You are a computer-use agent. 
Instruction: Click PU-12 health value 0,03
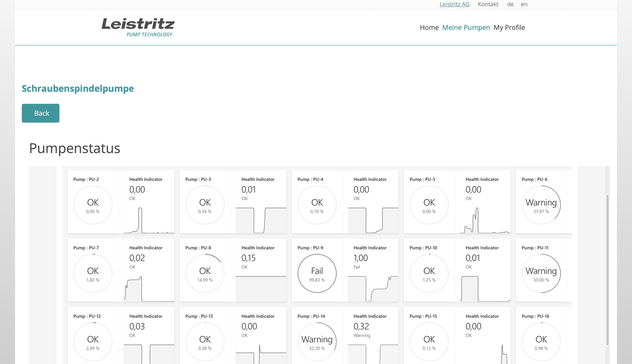pyautogui.click(x=137, y=326)
